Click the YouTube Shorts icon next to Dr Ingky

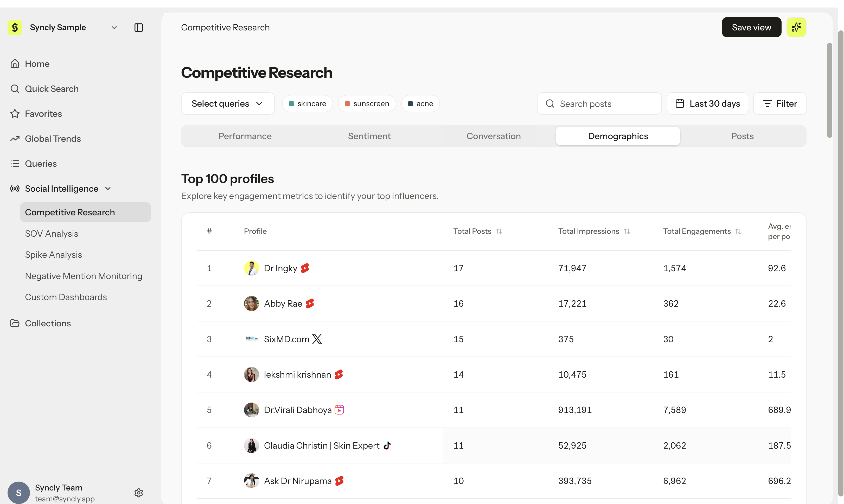pos(305,268)
